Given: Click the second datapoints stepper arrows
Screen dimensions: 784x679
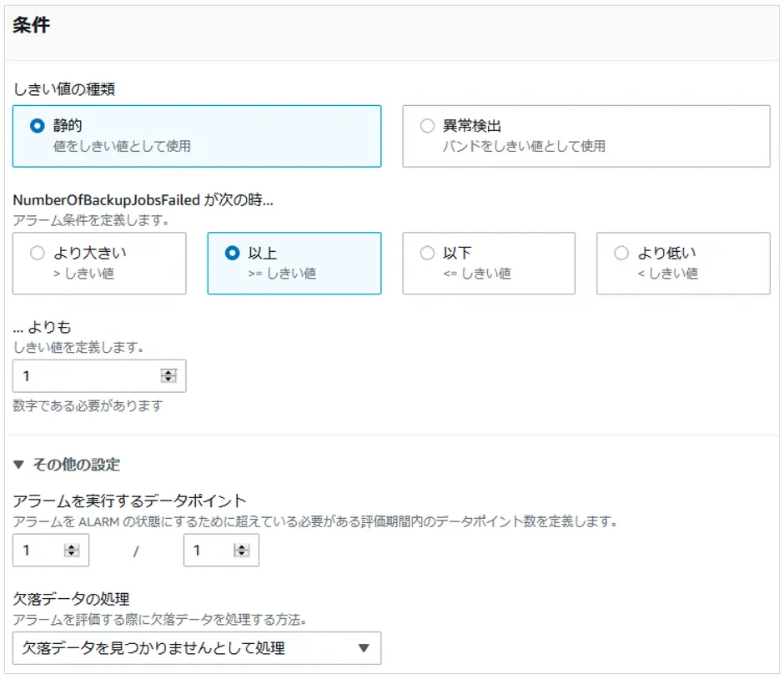Looking at the screenshot, I should point(241,550).
